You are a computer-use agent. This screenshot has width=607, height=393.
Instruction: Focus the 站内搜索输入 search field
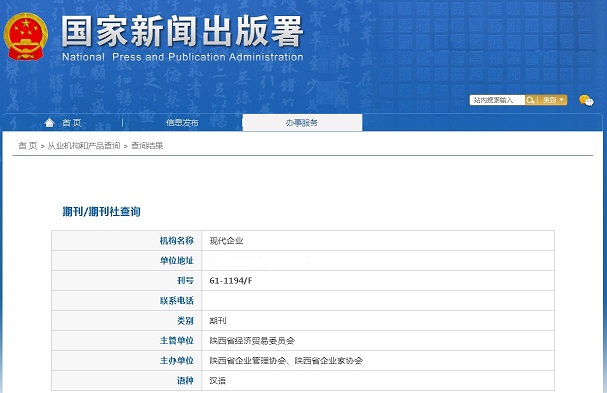pos(497,100)
